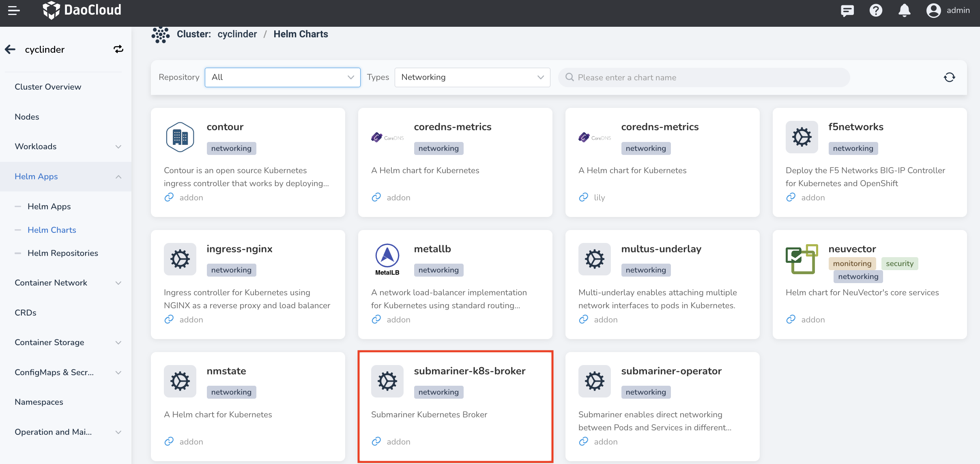Screen dimensions: 980x464
Task: Click the submariner-k8s-broker gear icon
Action: [387, 381]
